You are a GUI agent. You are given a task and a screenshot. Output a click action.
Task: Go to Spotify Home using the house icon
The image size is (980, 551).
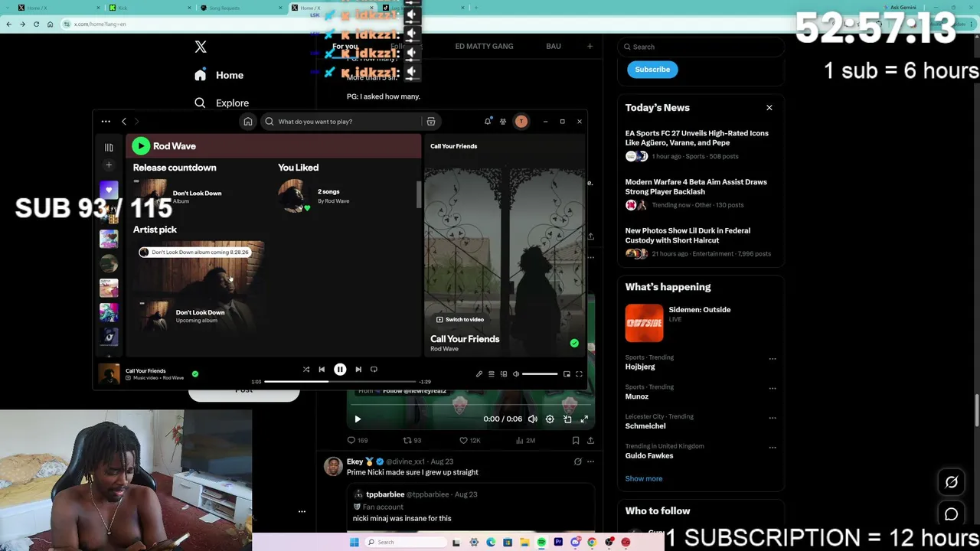248,122
